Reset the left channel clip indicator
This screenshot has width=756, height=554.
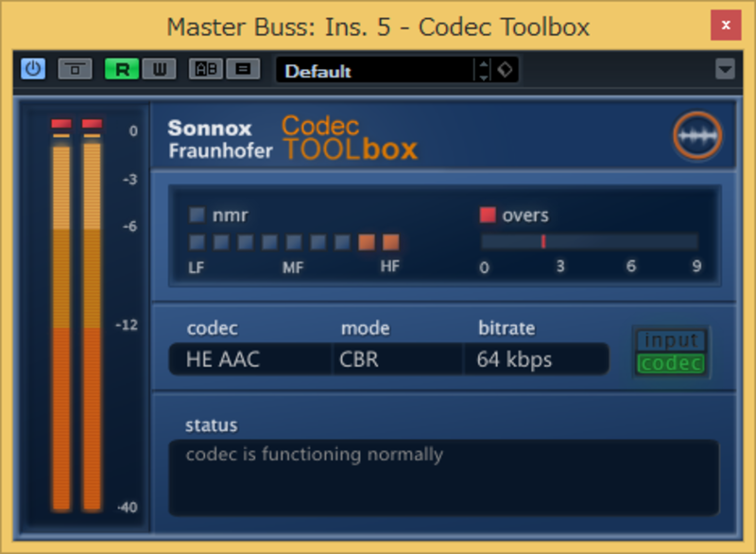coord(61,124)
